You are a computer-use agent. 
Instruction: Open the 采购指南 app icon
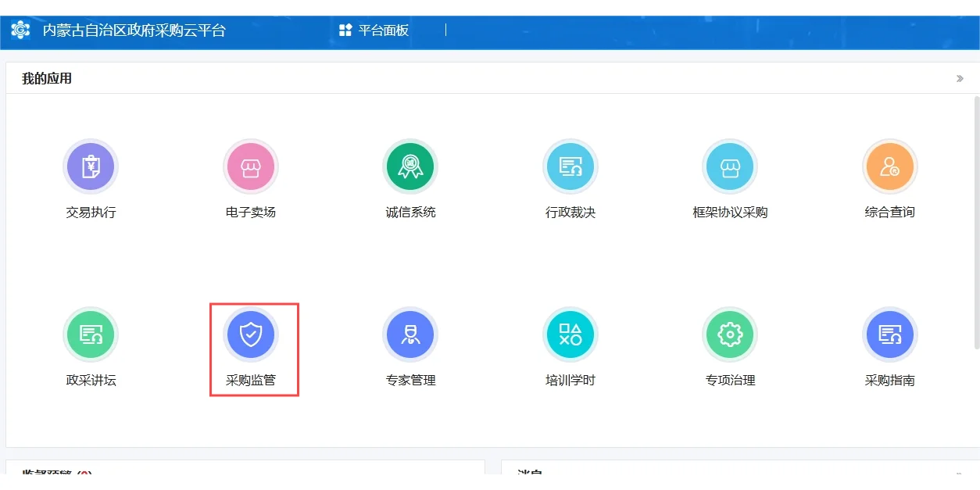click(x=890, y=334)
